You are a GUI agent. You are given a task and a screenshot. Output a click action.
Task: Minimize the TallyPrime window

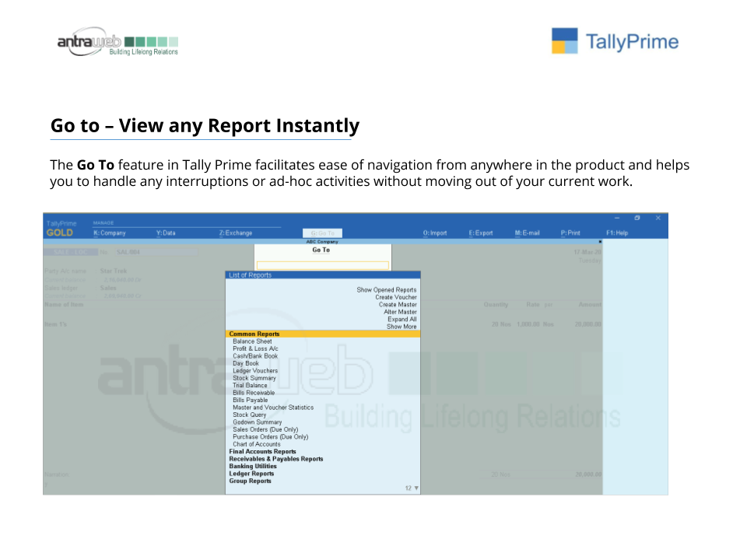point(617,218)
